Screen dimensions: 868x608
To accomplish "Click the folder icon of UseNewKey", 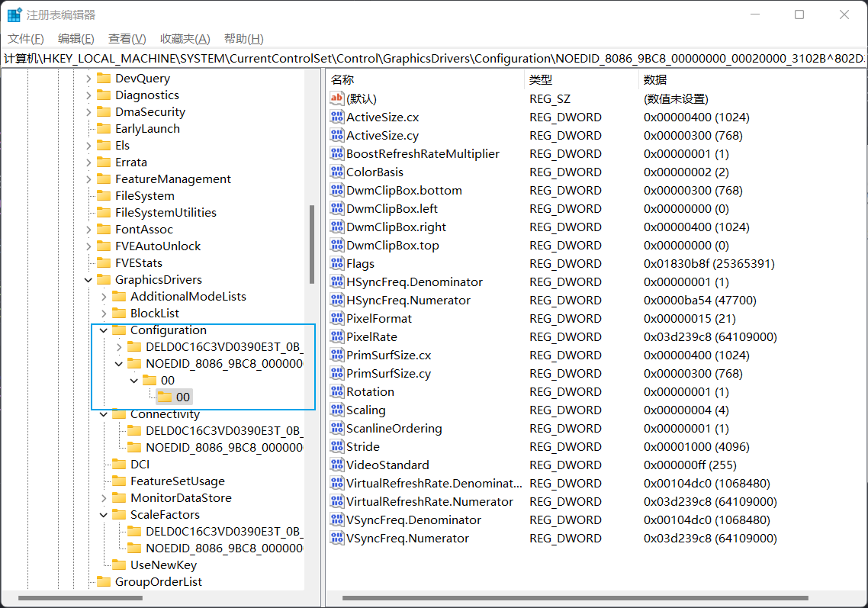I will click(119, 565).
